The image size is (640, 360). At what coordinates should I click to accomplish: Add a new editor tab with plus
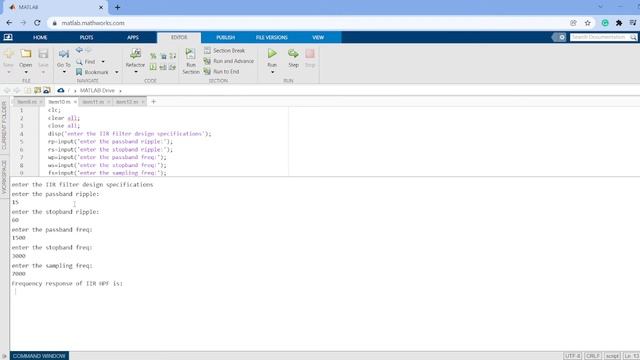tap(153, 102)
